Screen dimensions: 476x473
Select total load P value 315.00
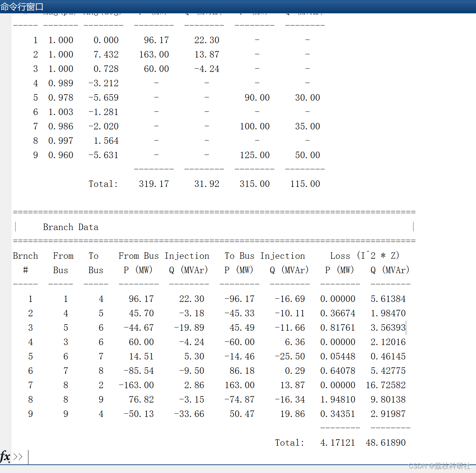(255, 184)
